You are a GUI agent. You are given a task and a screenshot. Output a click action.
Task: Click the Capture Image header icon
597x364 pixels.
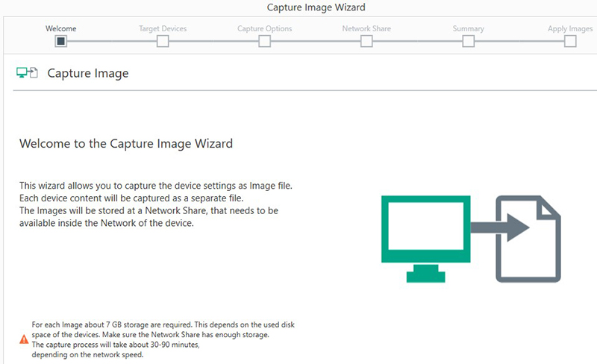pos(27,72)
